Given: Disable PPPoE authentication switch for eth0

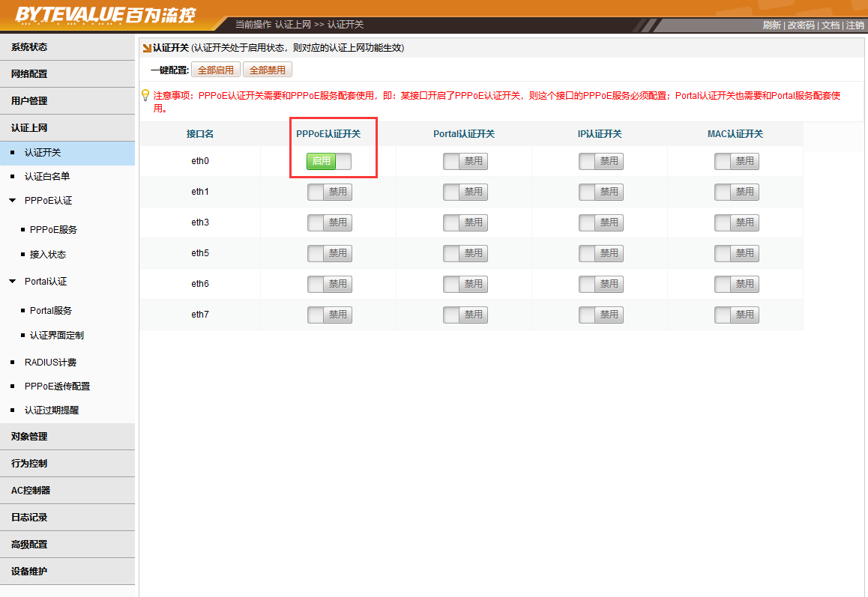Looking at the screenshot, I should click(x=329, y=161).
